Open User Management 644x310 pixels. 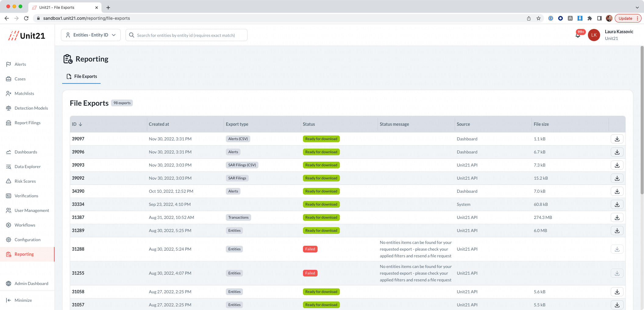32,210
